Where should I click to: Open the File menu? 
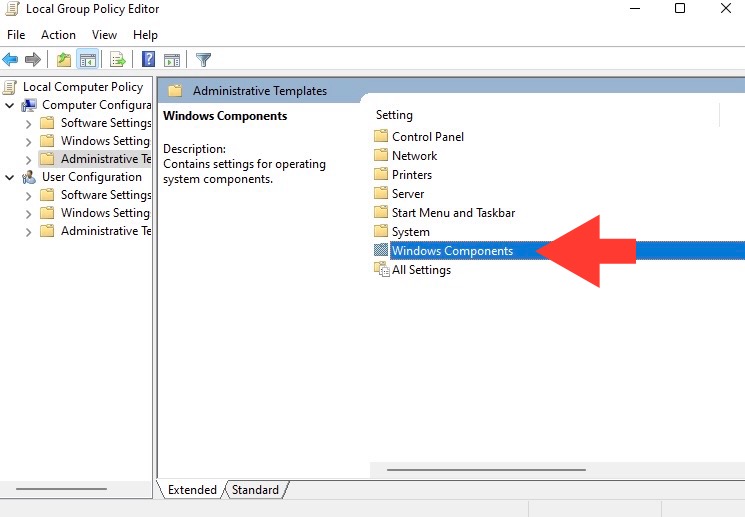pyautogui.click(x=16, y=35)
